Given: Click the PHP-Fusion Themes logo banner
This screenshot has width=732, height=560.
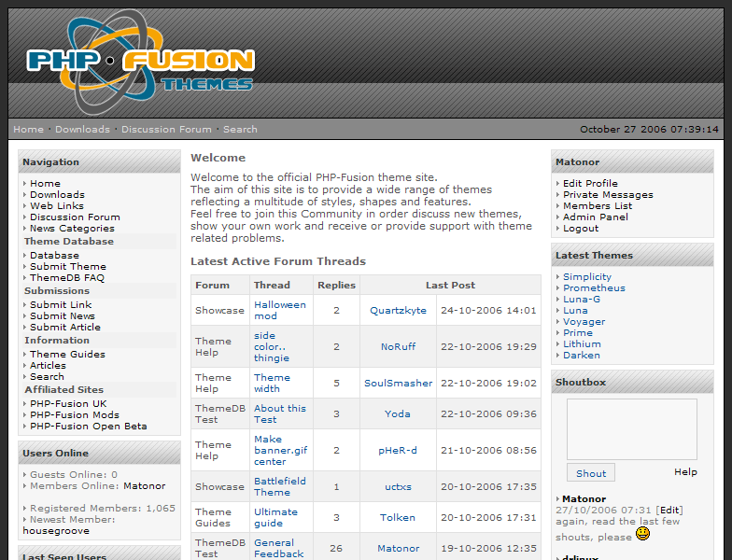Looking at the screenshot, I should tap(140, 62).
